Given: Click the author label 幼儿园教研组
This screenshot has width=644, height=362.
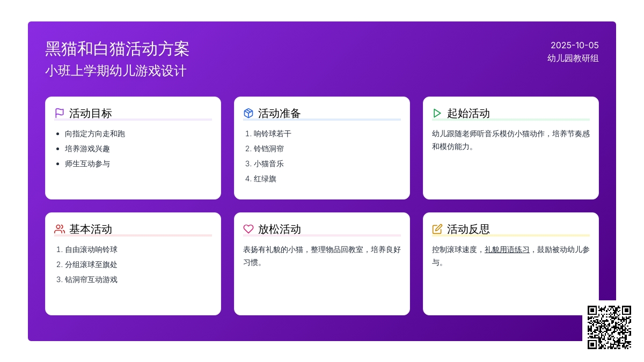Looking at the screenshot, I should tap(573, 58).
